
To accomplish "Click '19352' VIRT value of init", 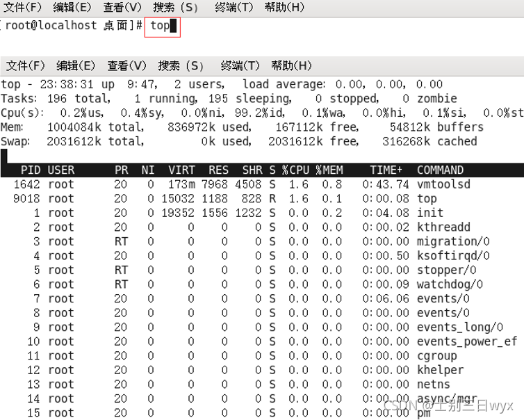I will [x=178, y=213].
